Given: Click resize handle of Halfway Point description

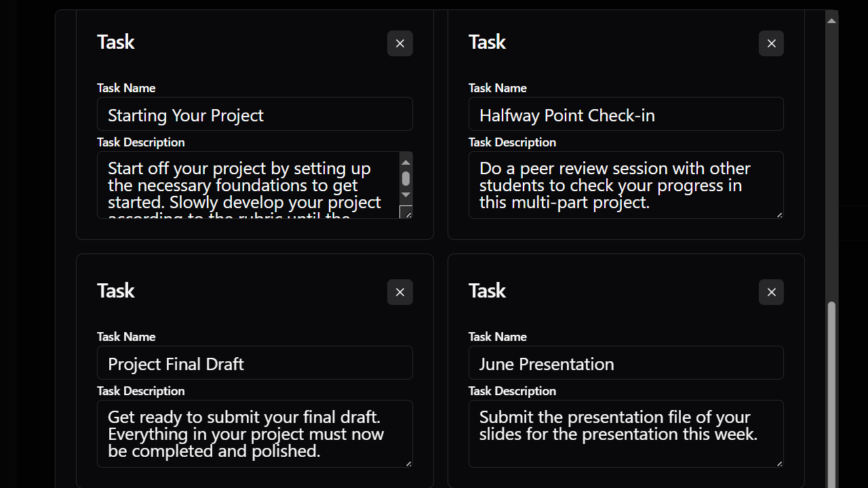Looking at the screenshot, I should click(x=779, y=215).
